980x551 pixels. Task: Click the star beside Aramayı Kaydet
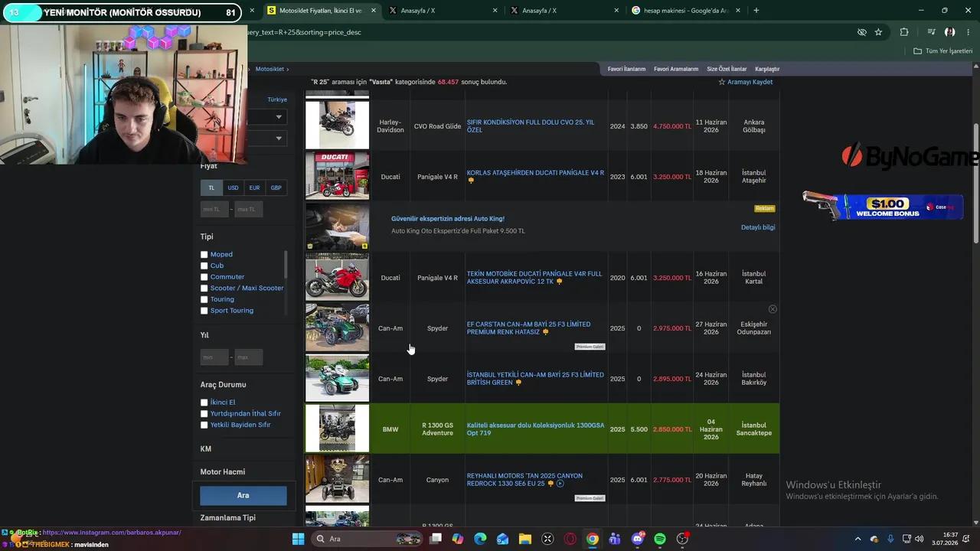tap(721, 82)
